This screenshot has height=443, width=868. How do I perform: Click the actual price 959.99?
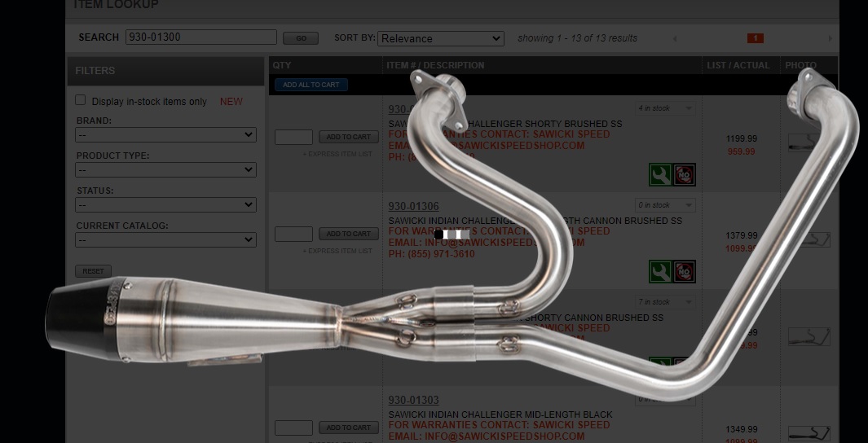[741, 151]
